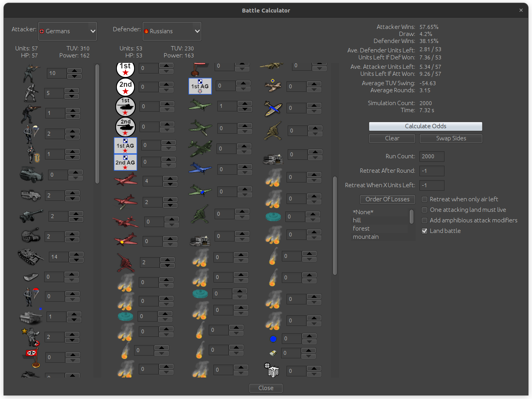Image resolution: width=532 pixels, height=399 pixels.
Task: Click the factory building icon with crosshair
Action: (272, 370)
